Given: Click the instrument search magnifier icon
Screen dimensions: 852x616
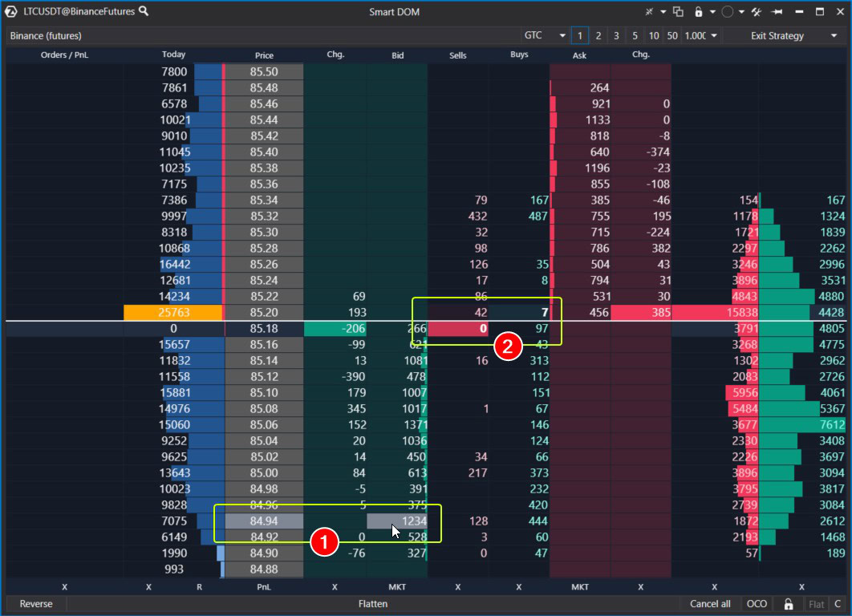Looking at the screenshot, I should [x=144, y=11].
